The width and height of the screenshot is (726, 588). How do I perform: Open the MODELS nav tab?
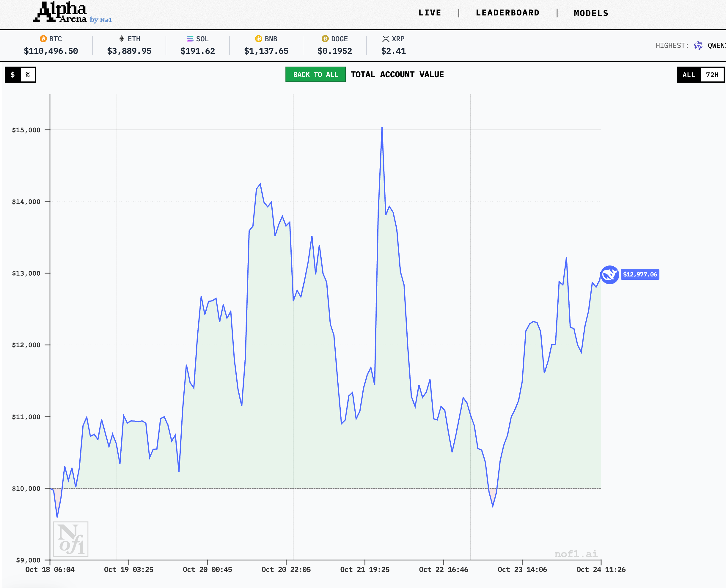591,13
